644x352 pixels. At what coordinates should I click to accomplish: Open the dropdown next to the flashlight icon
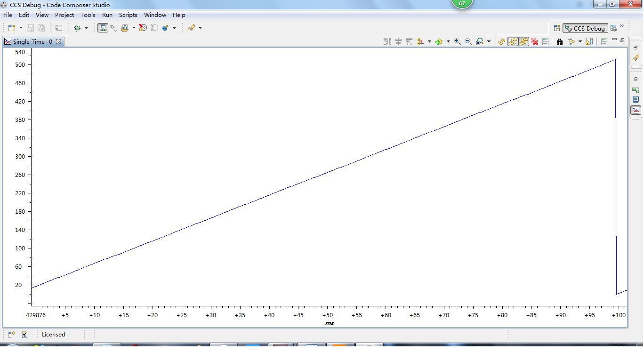[200, 28]
